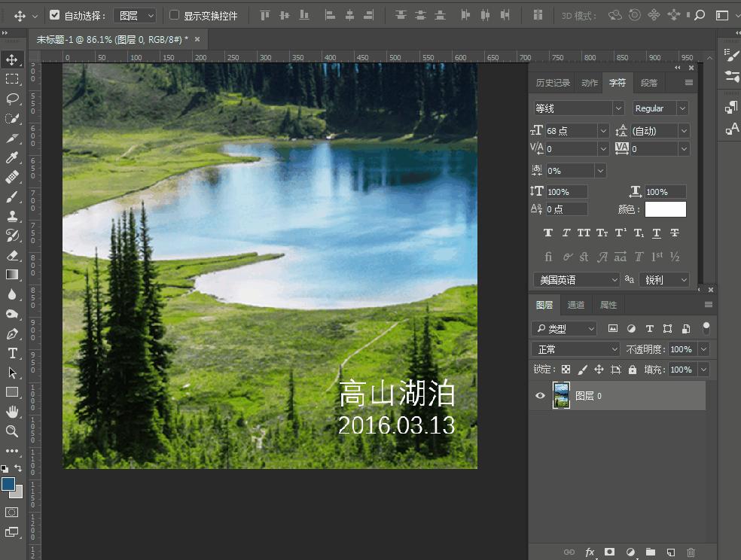Toggle underline text style
741x560 pixels.
click(x=657, y=233)
